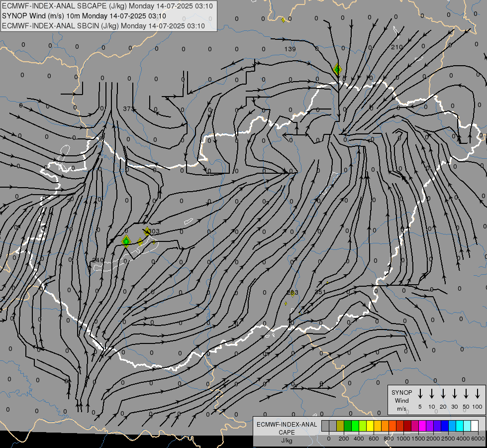Click the wind arrow above the 20 label
487x448 pixels.
(443, 393)
